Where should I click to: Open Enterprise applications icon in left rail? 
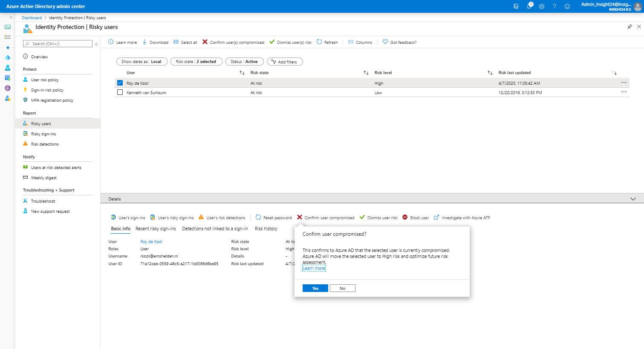(8, 78)
